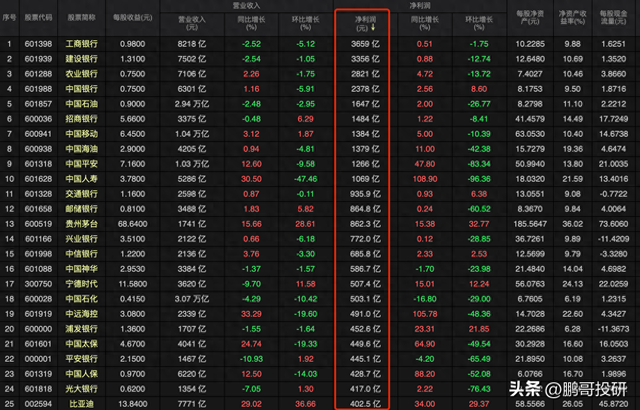Open stock 招商银行
Image resolution: width=640 pixels, height=410 pixels.
(x=82, y=119)
